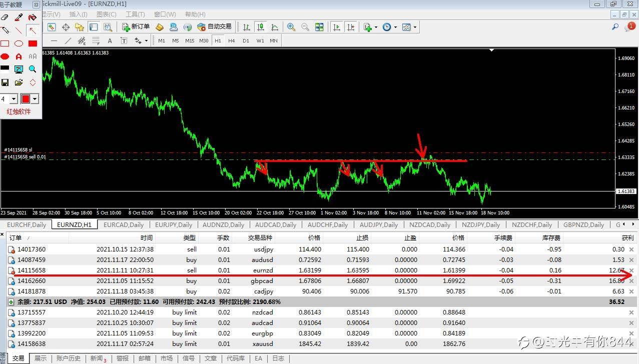Switch to the 账户历史 tab

point(69,358)
